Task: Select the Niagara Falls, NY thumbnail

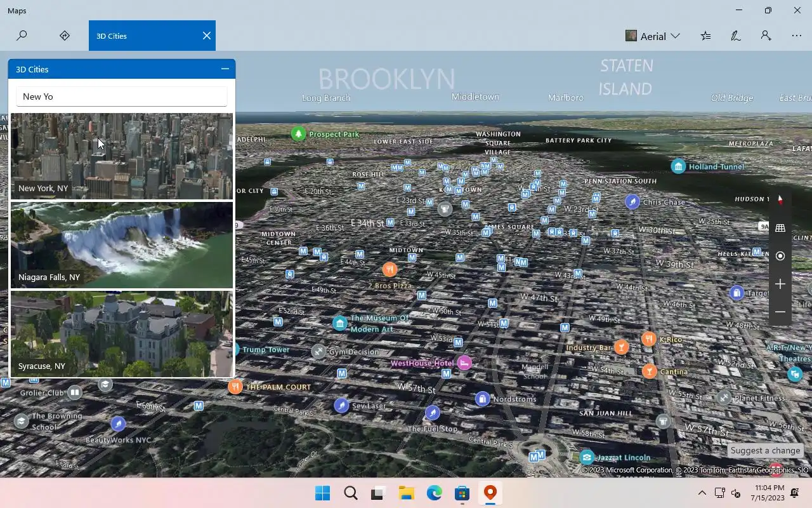Action: (122, 245)
